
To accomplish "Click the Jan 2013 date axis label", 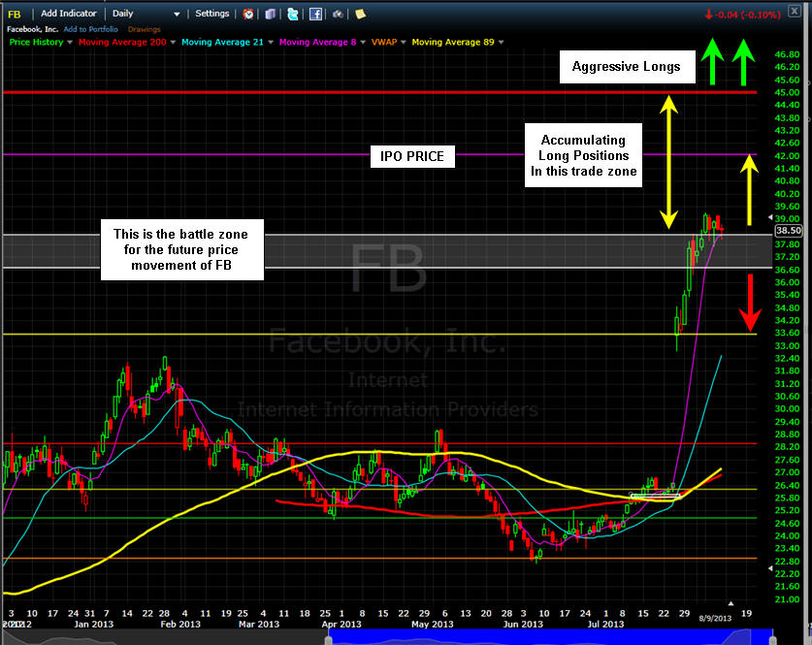I will 93,625.
